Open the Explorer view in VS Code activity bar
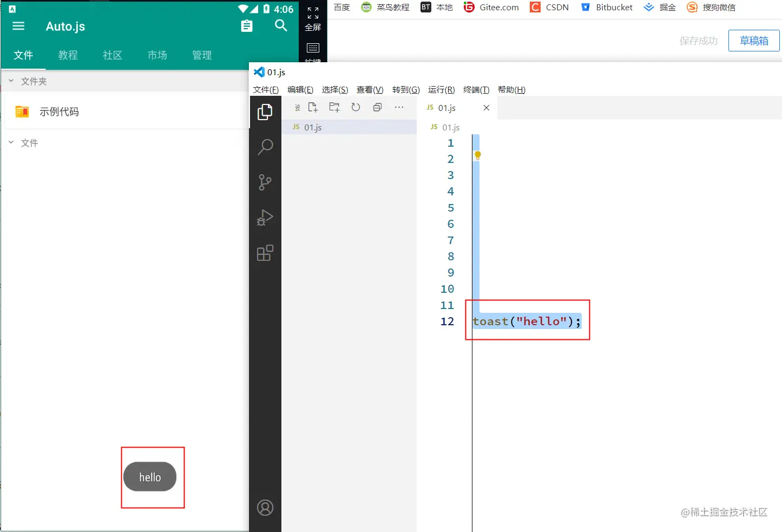This screenshot has height=532, width=782. (x=265, y=112)
